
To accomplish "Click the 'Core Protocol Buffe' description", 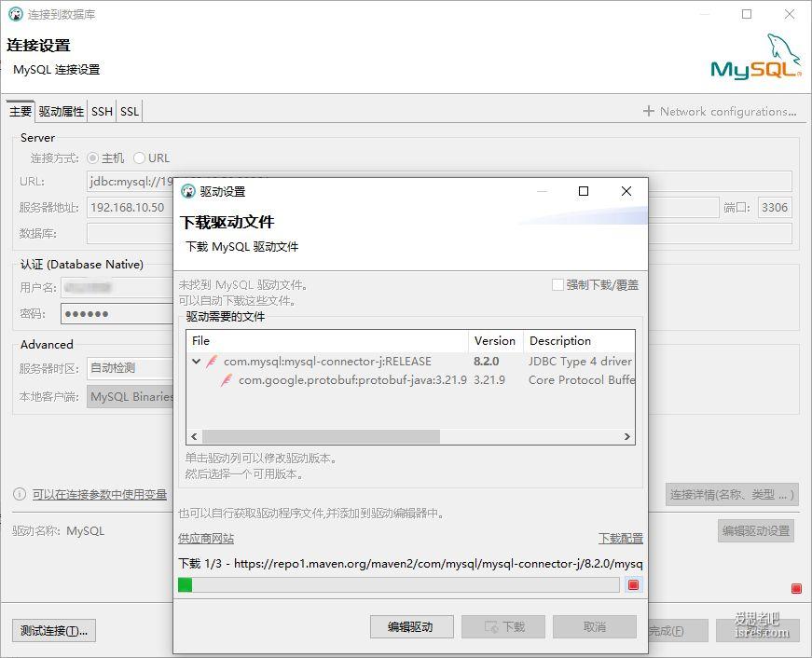I will click(582, 380).
